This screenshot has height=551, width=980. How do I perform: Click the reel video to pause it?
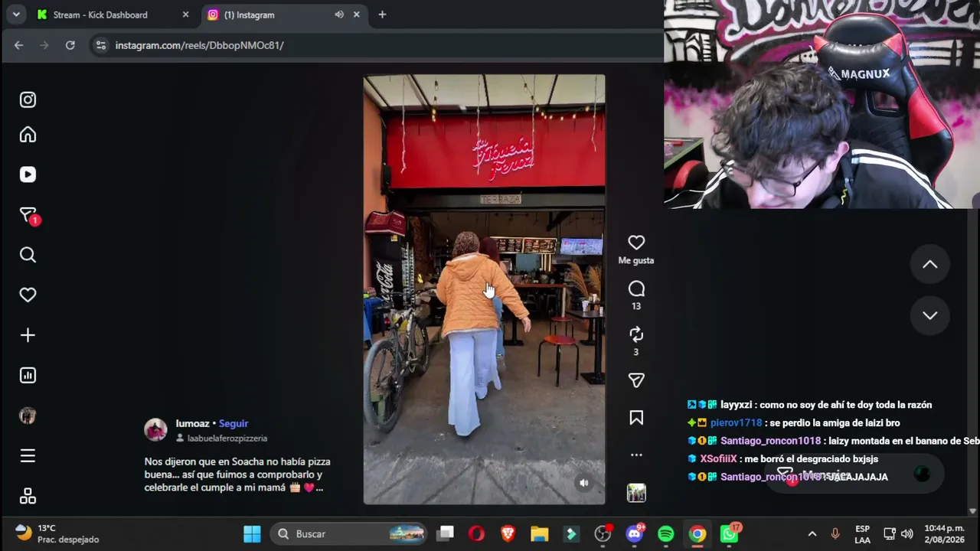pyautogui.click(x=484, y=289)
